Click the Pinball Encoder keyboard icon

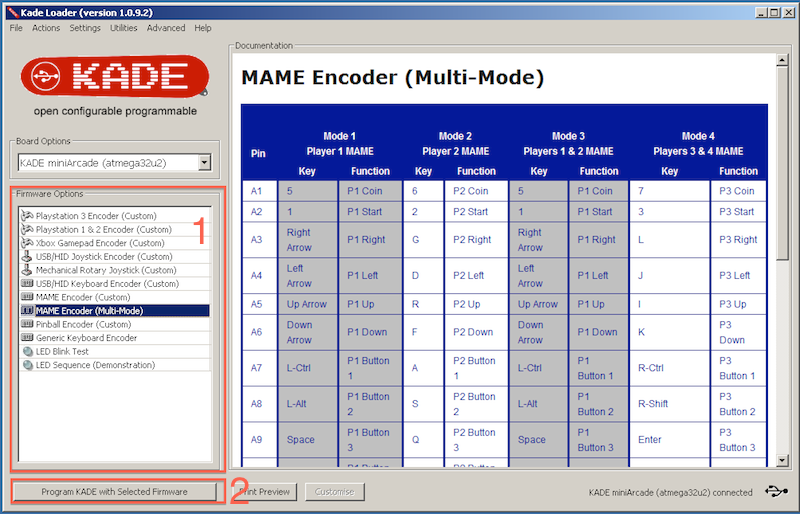(x=27, y=324)
